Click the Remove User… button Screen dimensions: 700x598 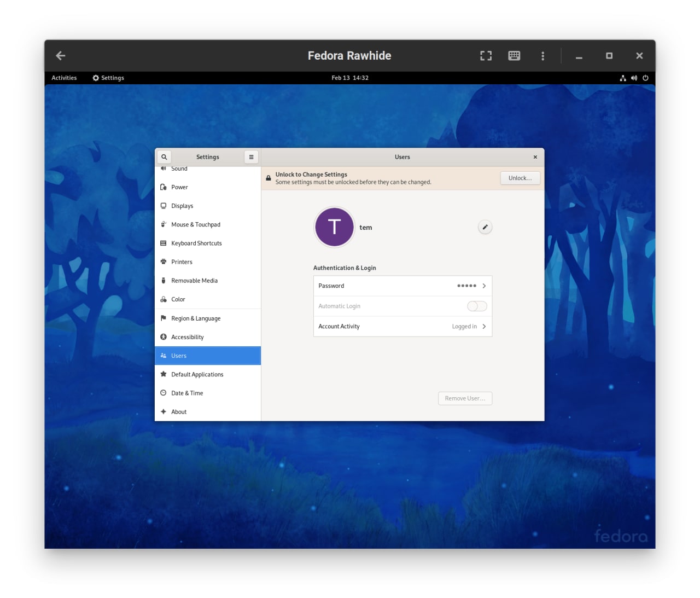click(465, 398)
